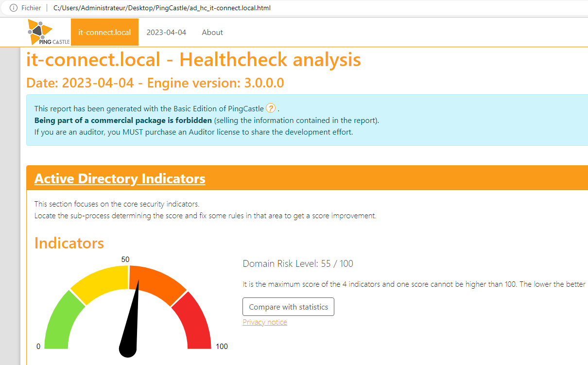This screenshot has height=365, width=588.
Task: Open the 2023-04-04 navbar item
Action: (166, 32)
